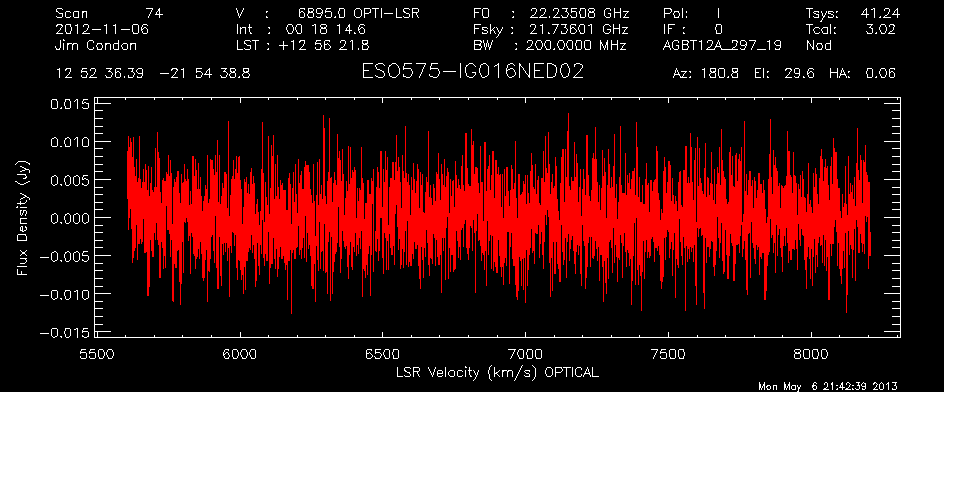Viewport: 962px width, 490px height.
Task: Select the scan number 74
Action: [154, 13]
